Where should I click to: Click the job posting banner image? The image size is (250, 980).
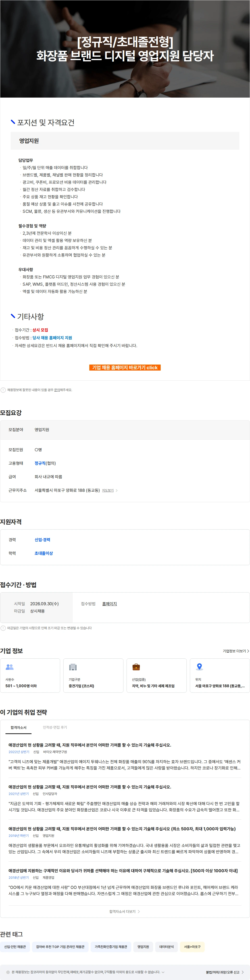[125, 49]
